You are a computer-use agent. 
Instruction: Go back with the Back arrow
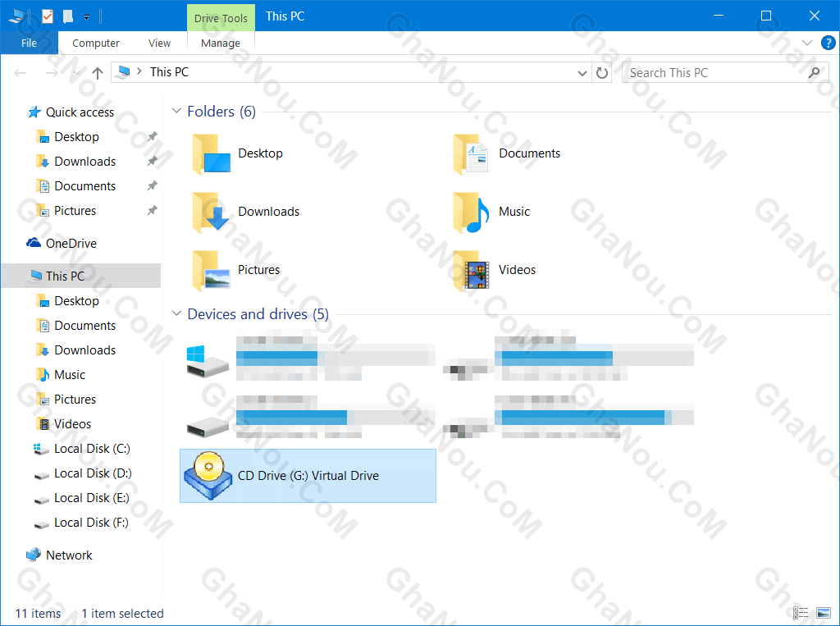pyautogui.click(x=21, y=73)
